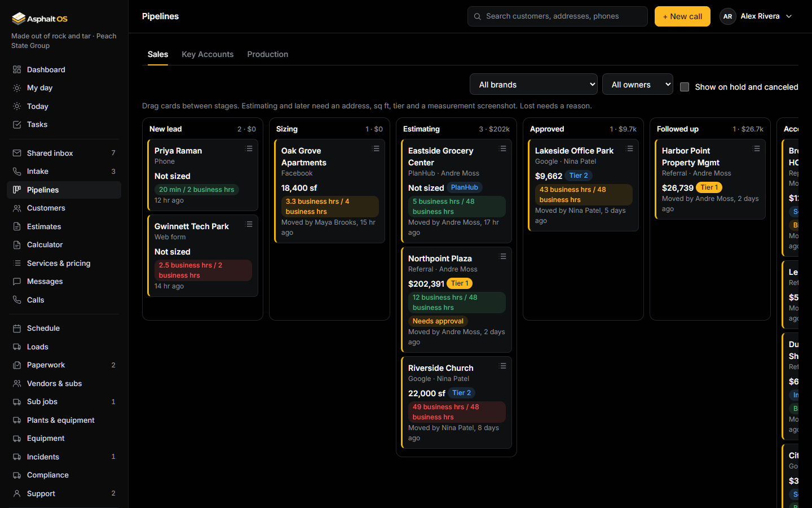This screenshot has height=508, width=812.
Task: Open Sub jobs in the sidebar
Action: click(x=64, y=402)
